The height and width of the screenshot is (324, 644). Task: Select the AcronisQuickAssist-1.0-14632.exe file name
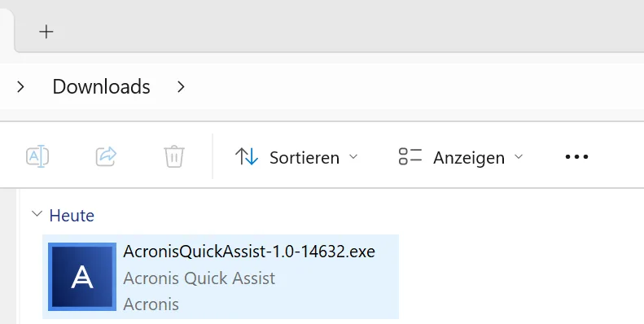coord(249,252)
